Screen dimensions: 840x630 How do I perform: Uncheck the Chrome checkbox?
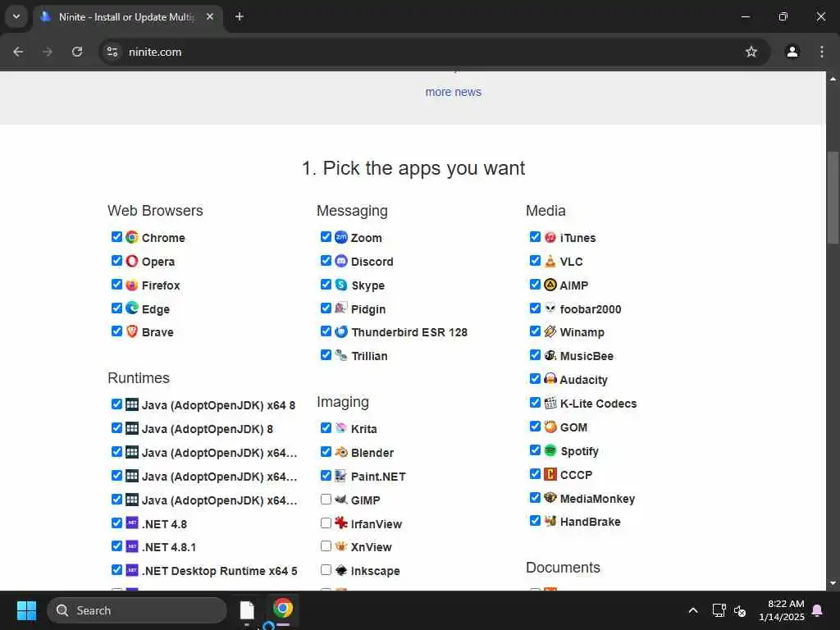[116, 237]
